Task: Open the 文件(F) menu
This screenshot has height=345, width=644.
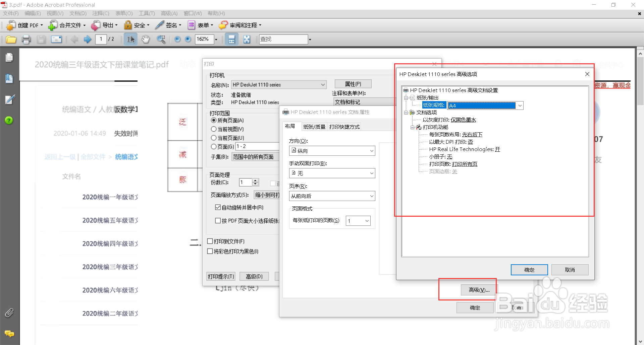Action: [x=10, y=13]
